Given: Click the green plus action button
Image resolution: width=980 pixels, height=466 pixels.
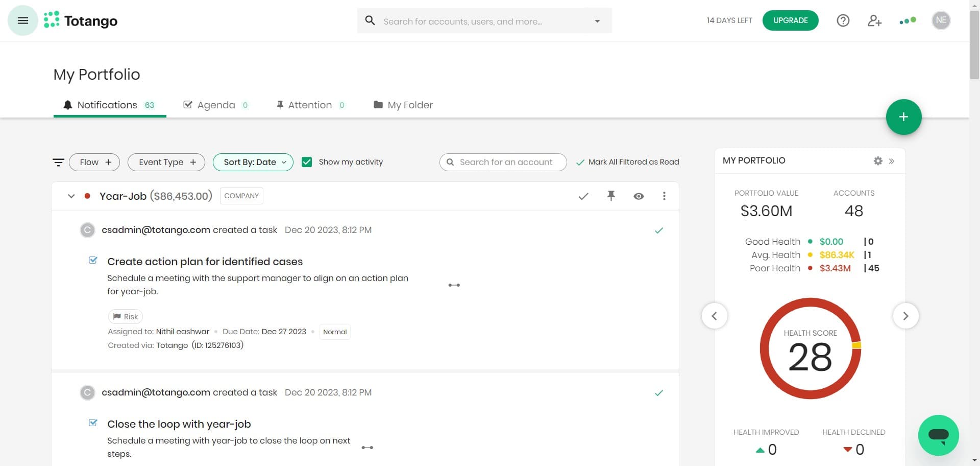Looking at the screenshot, I should (x=903, y=116).
